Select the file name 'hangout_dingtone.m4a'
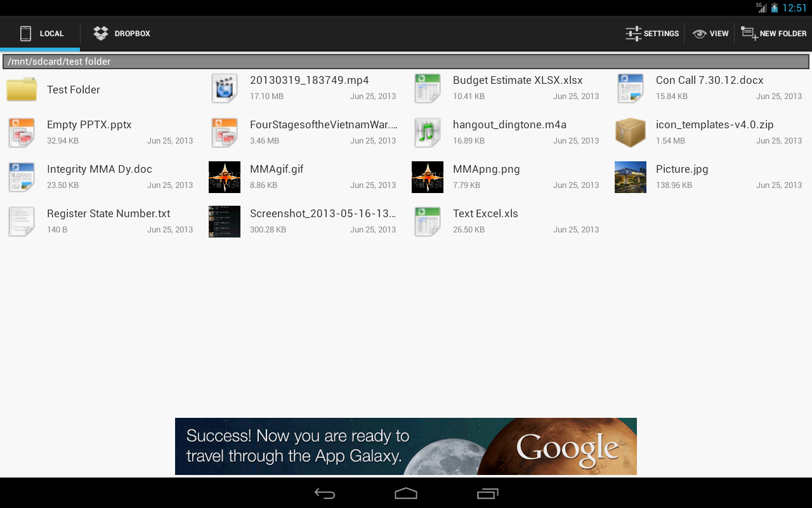The image size is (812, 508). click(x=509, y=125)
